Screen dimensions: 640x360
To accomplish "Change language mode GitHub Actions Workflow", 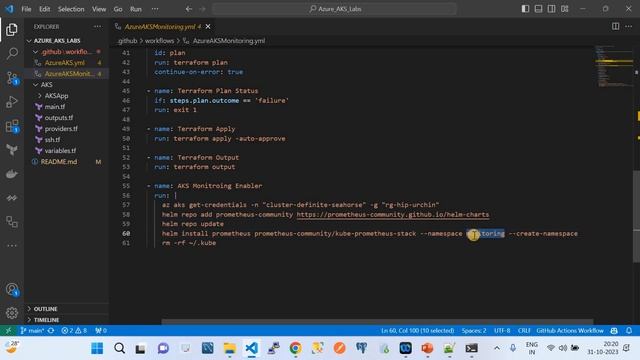I will [x=570, y=330].
